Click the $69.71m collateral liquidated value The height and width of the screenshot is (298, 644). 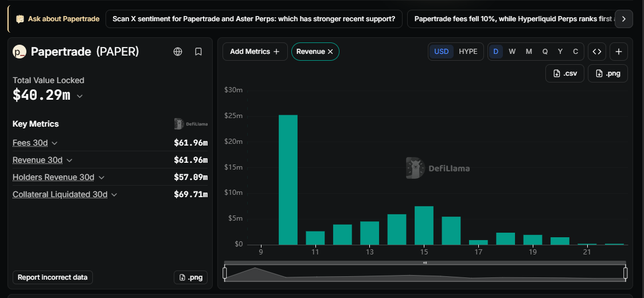pos(190,195)
